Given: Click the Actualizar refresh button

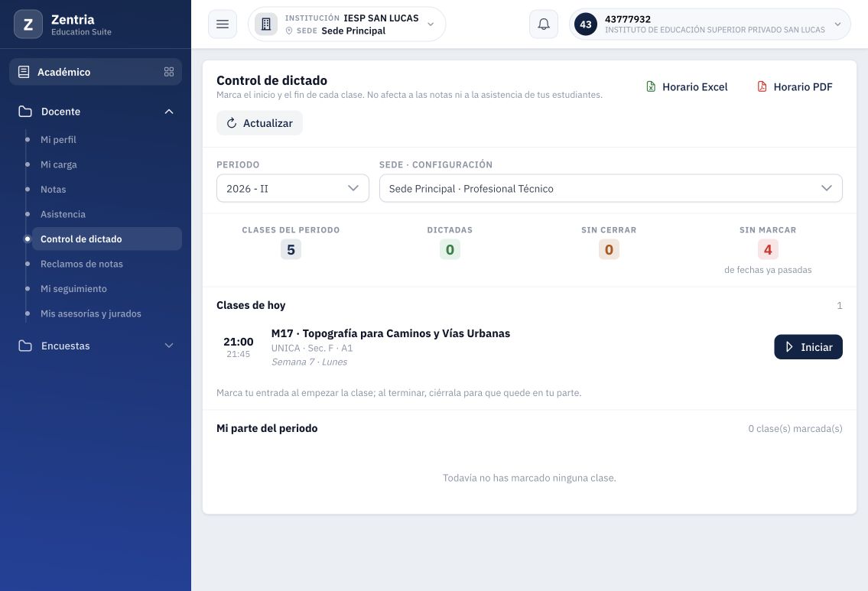Looking at the screenshot, I should [259, 123].
